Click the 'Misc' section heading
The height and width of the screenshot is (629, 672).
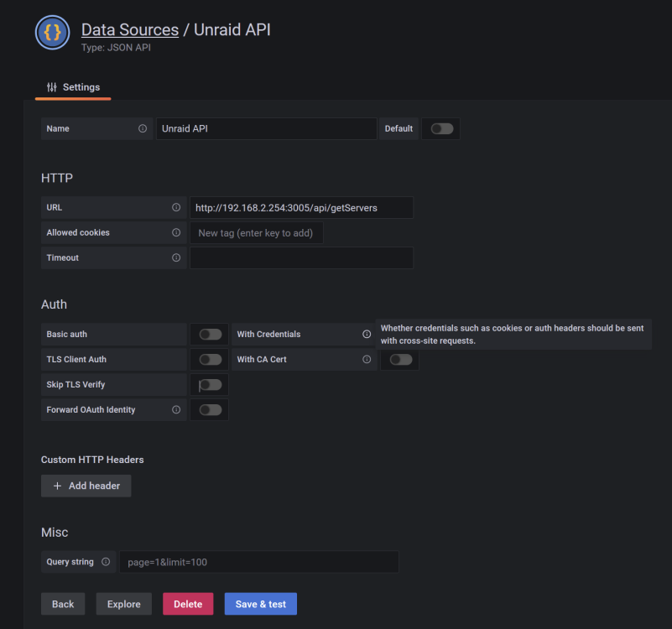(55, 533)
